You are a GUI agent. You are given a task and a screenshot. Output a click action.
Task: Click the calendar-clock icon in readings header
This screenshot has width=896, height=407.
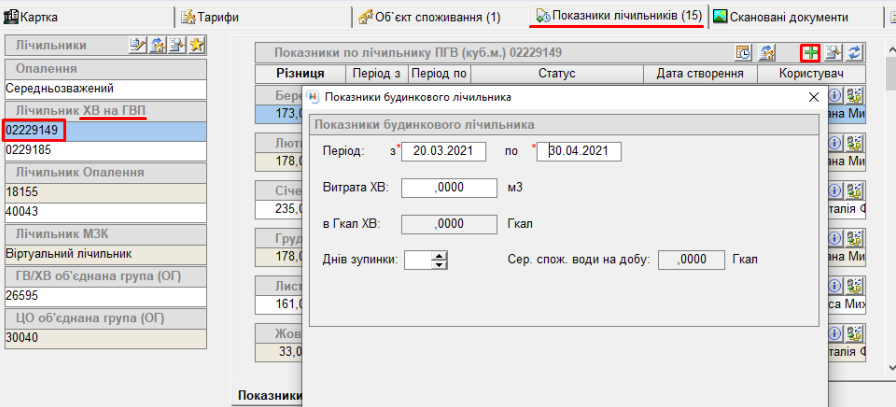pyautogui.click(x=744, y=53)
